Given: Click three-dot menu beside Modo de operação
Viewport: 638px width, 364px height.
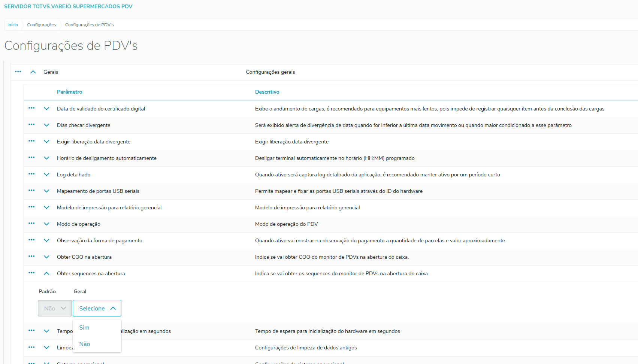Looking at the screenshot, I should pos(31,224).
